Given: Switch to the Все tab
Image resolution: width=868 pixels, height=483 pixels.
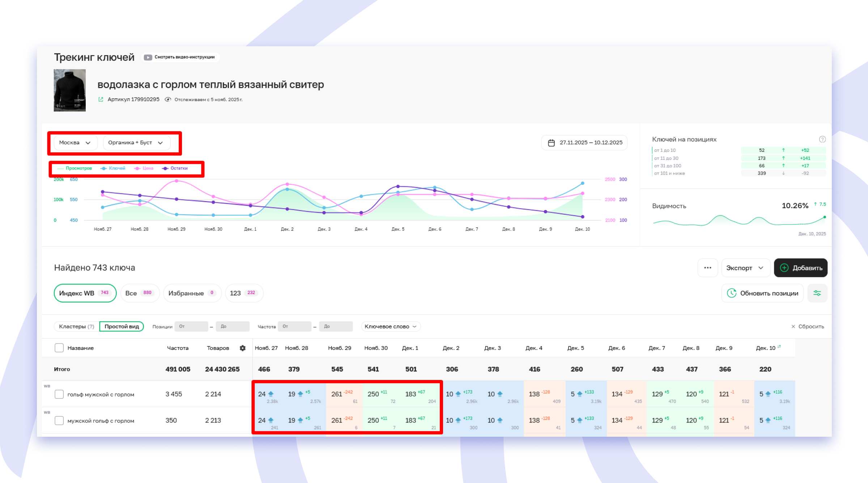Looking at the screenshot, I should click(x=139, y=293).
